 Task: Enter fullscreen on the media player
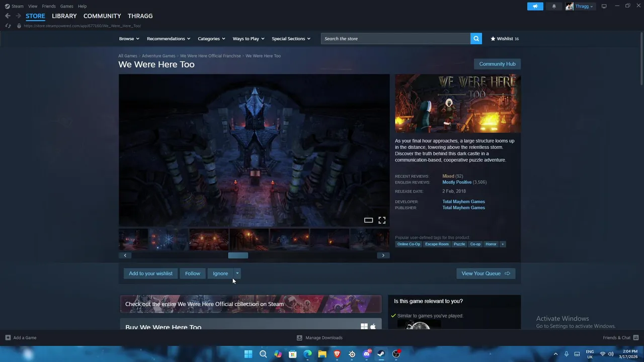382,220
